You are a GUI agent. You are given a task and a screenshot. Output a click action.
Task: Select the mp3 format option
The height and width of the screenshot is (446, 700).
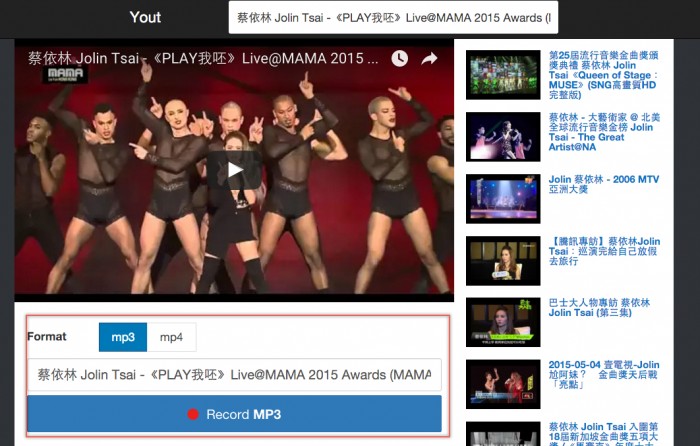(123, 337)
